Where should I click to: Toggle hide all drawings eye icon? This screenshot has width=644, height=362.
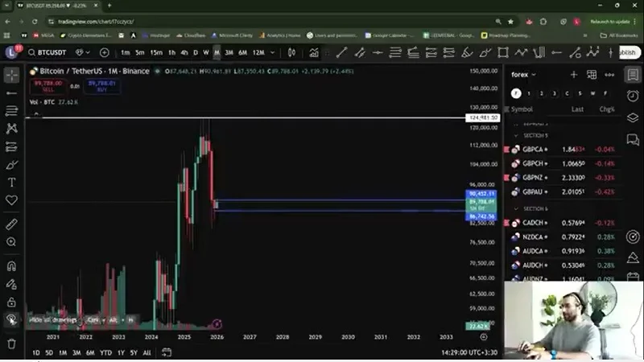[x=11, y=319]
